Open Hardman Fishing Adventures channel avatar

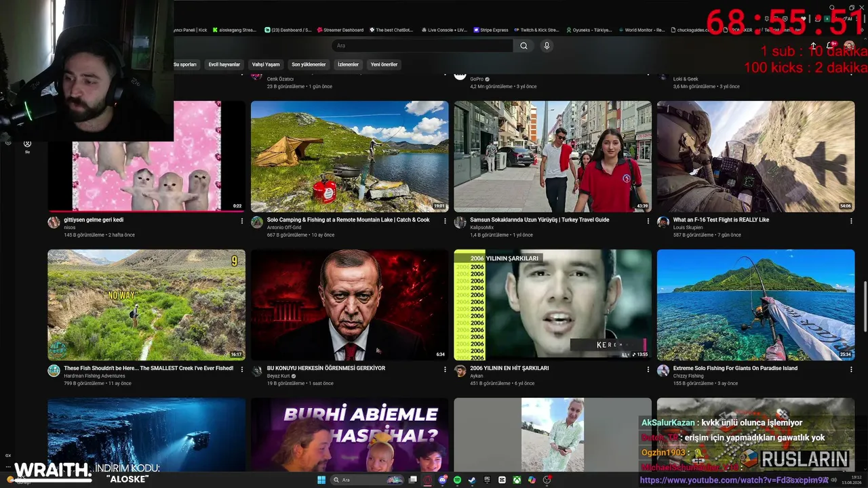tap(54, 371)
